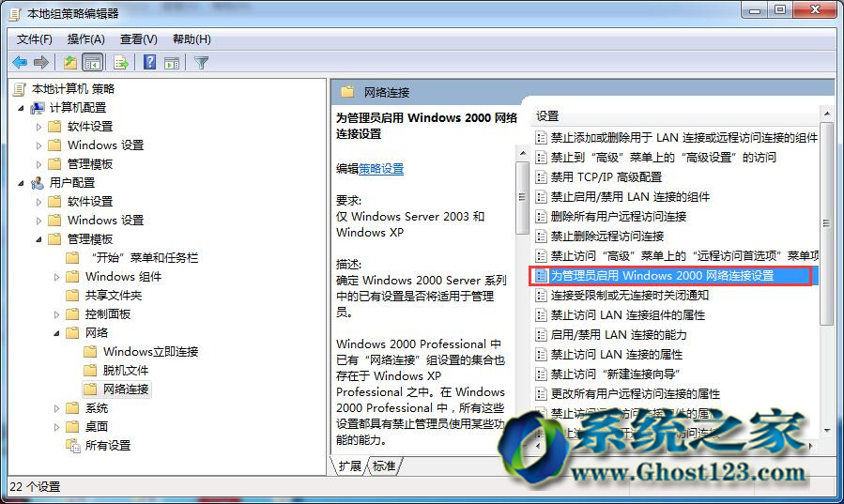Viewport: 844px width, 504px height.
Task: Click the horizontal scrollbar left arrow
Action: click(537, 446)
